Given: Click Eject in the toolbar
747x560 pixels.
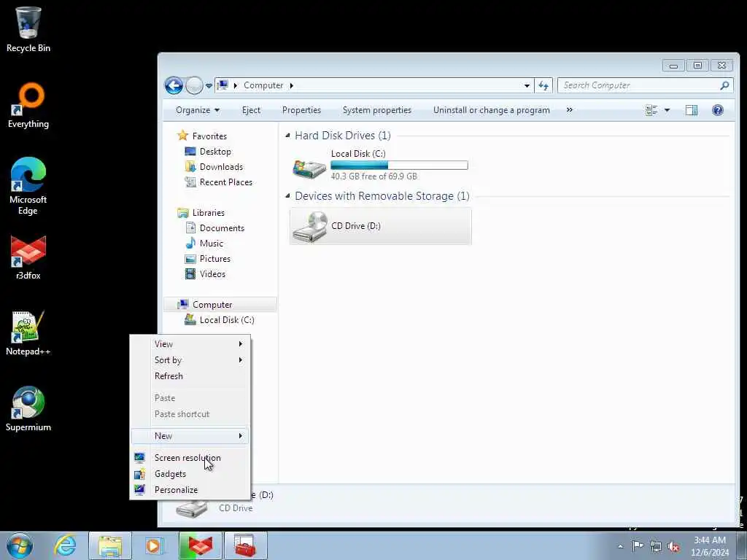Looking at the screenshot, I should pos(251,111).
